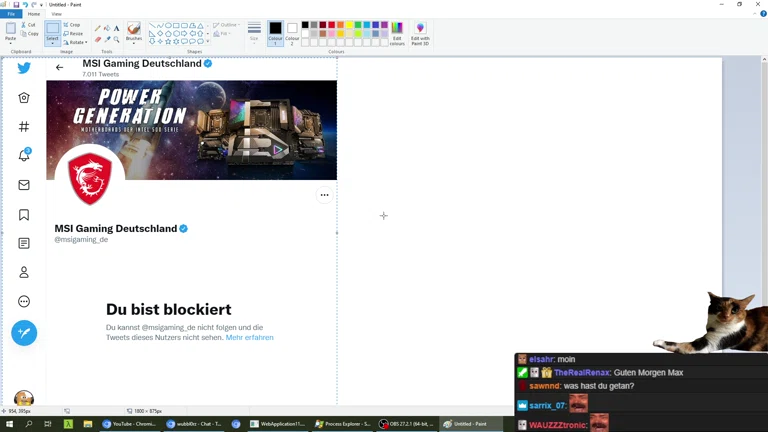This screenshot has width=768, height=432.
Task: Open the Windows Start menu
Action: coord(9,424)
